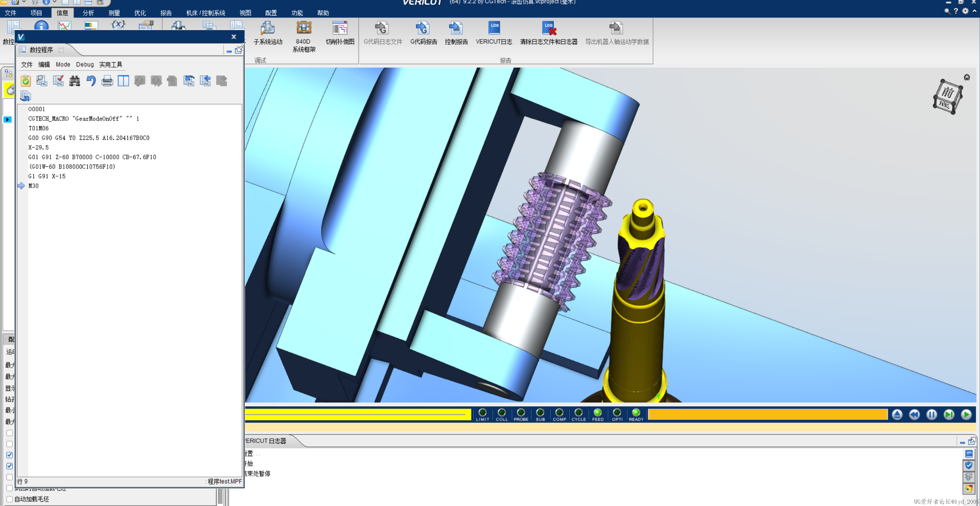Toggle split view icon in NC program editor
Image resolution: width=980 pixels, height=506 pixels.
[123, 81]
